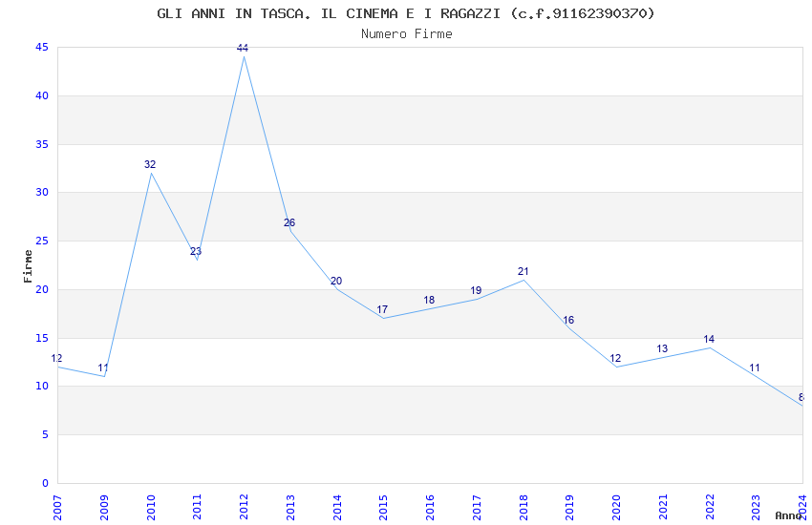Click the 'Numero Firme' subtitle
This screenshot has height=525, width=812.
(x=407, y=34)
